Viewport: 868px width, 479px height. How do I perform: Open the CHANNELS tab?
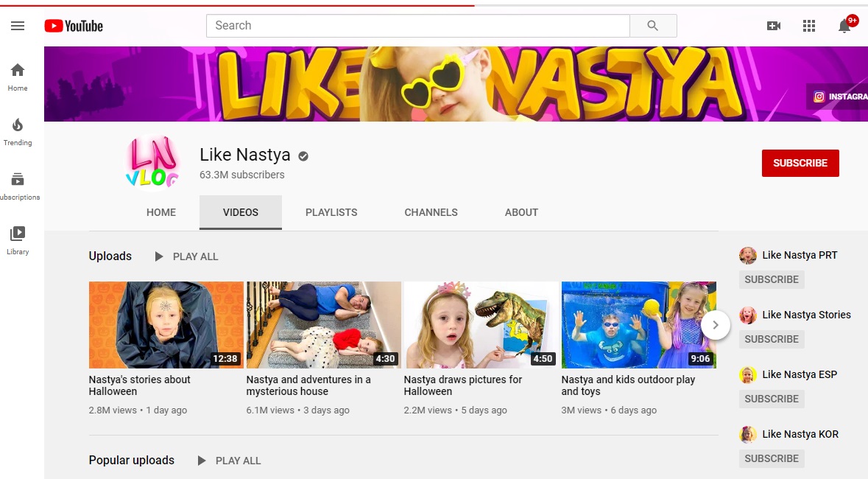click(x=431, y=212)
